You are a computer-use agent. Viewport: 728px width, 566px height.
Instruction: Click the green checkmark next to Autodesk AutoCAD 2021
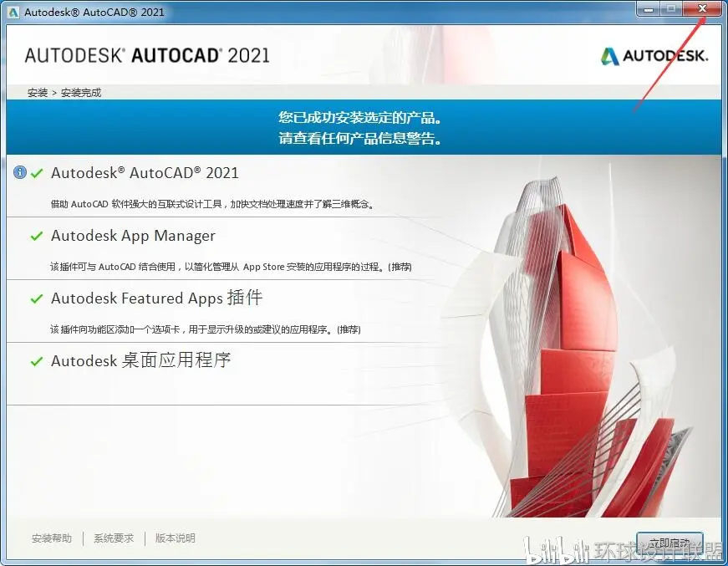click(37, 174)
